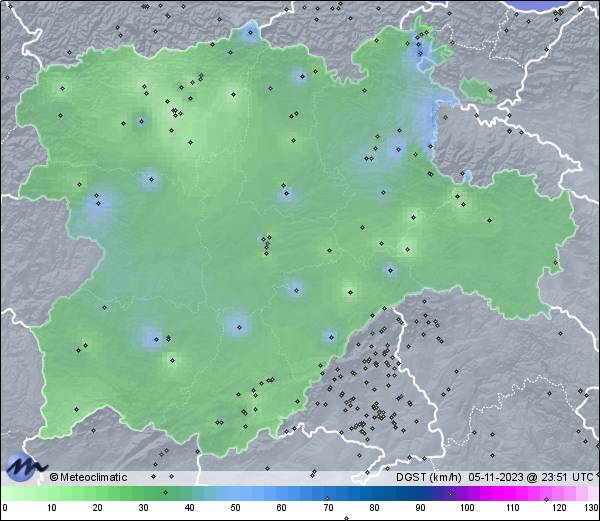Click the scale label 0

[5, 508]
